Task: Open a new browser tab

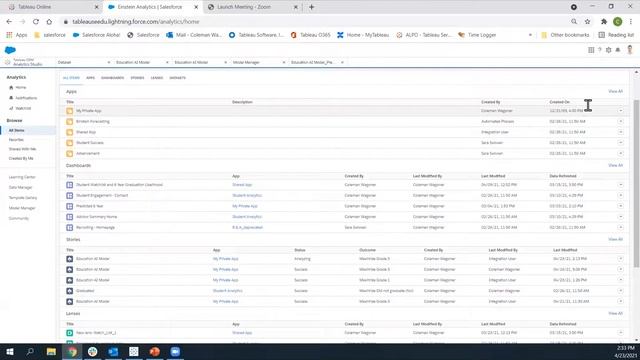Action: point(311,7)
